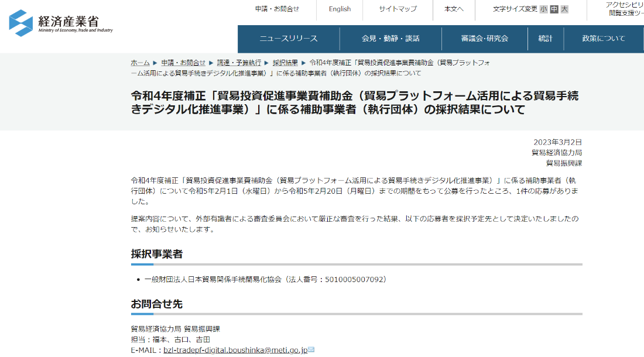
Task: Click the 貿易経済協力局 text under the date
Action: coord(557,153)
